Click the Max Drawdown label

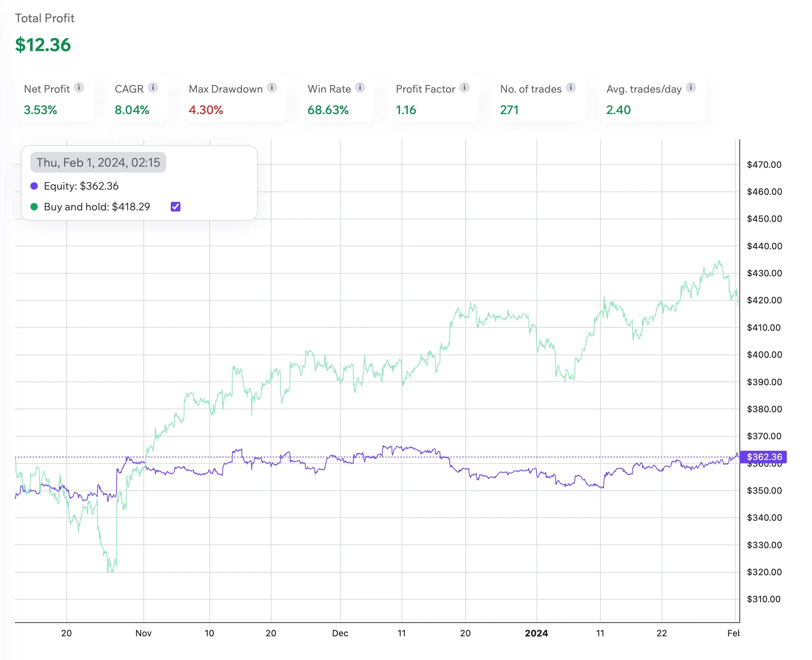pos(226,89)
